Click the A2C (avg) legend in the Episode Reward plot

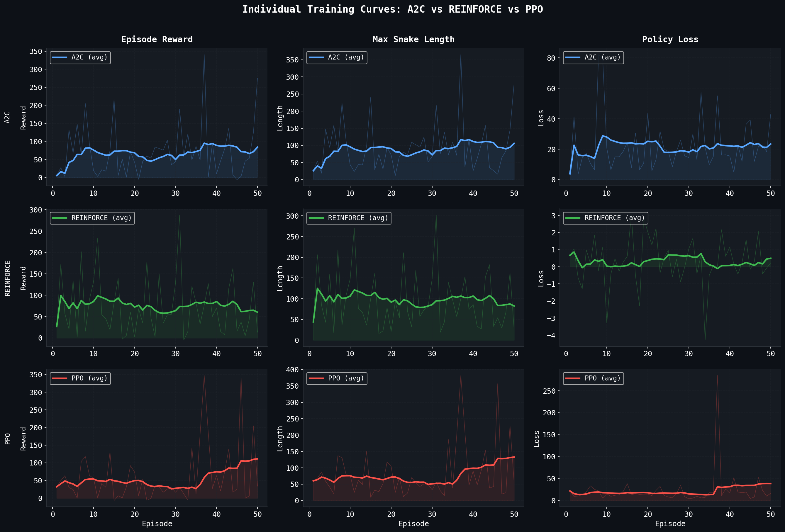pyautogui.click(x=80, y=57)
